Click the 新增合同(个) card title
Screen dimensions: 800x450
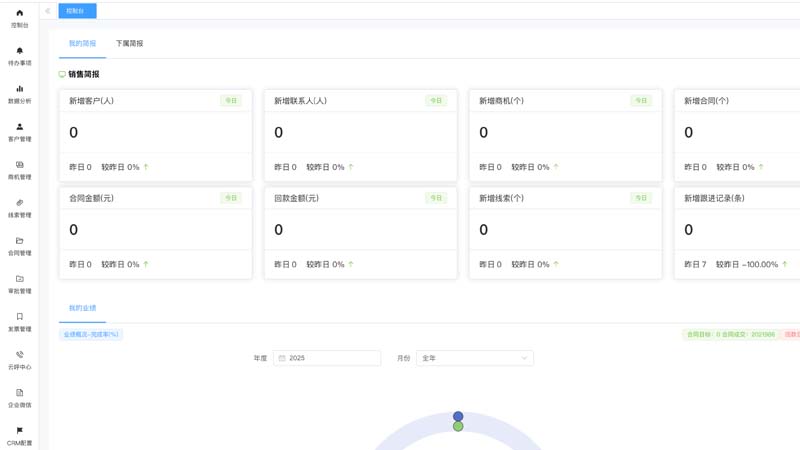coord(707,101)
